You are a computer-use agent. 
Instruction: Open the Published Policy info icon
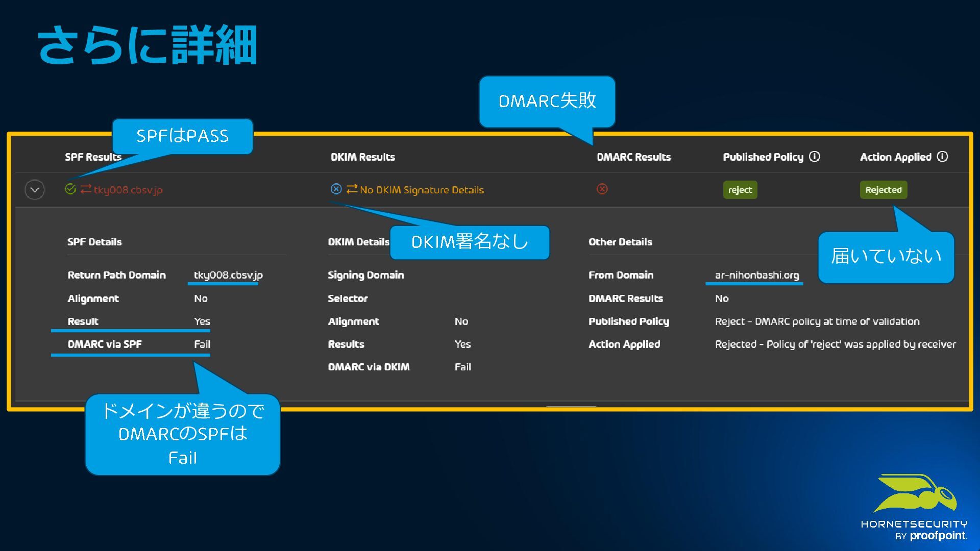[815, 157]
